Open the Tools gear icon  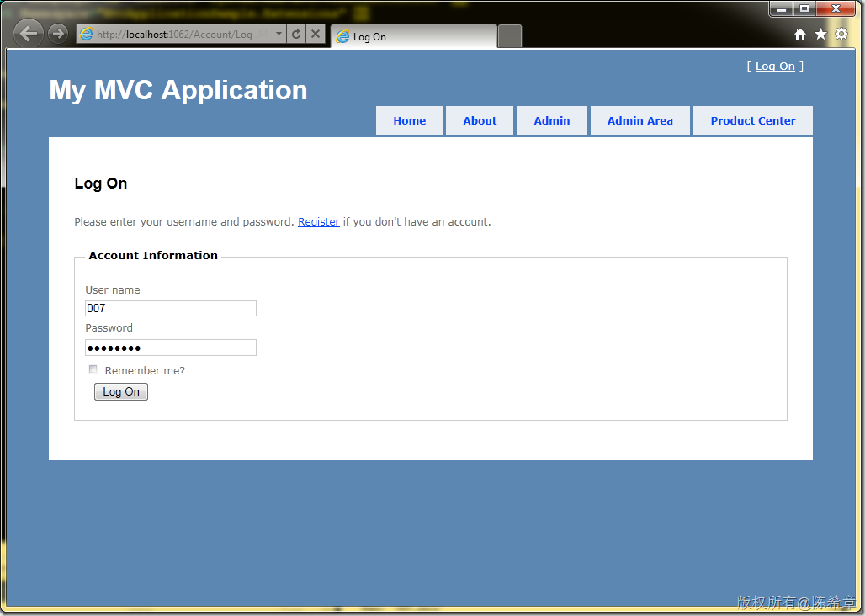[841, 35]
